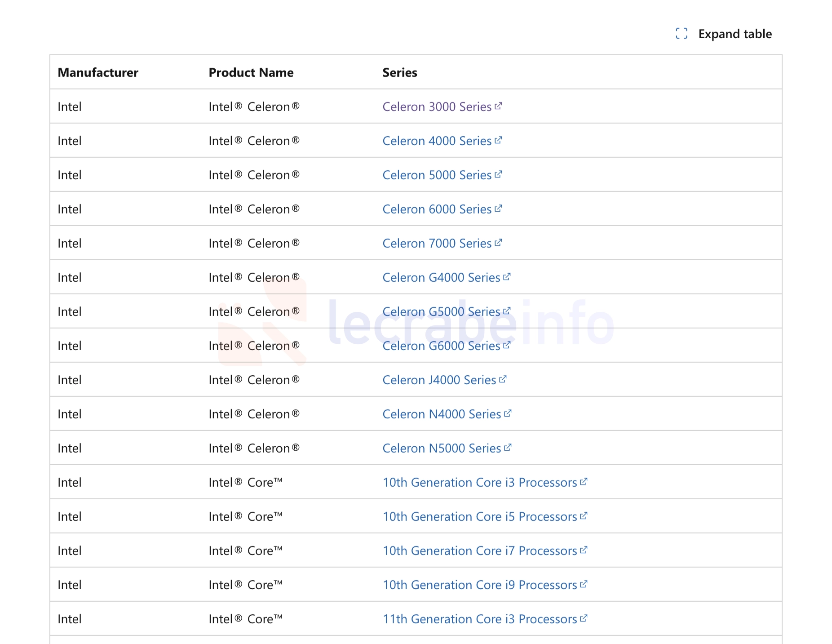Open the Celeron G4000 Series link

441,278
